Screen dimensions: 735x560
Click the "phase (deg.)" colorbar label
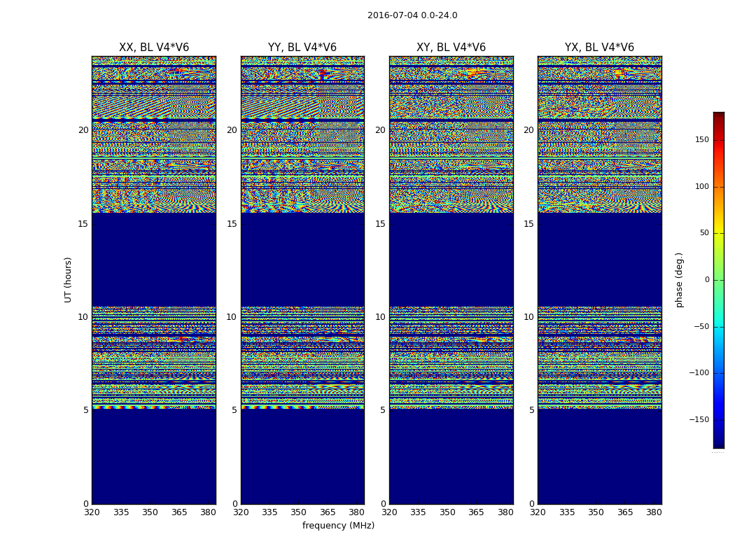pos(679,280)
